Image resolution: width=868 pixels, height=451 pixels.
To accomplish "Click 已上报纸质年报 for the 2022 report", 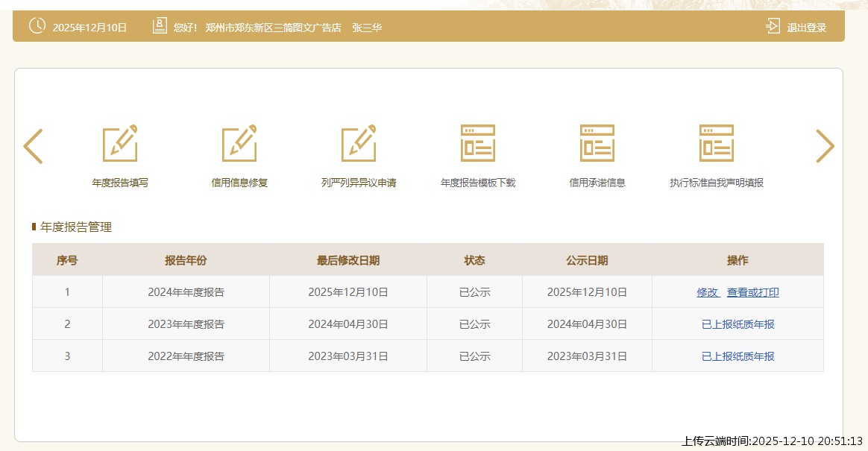I will [738, 356].
